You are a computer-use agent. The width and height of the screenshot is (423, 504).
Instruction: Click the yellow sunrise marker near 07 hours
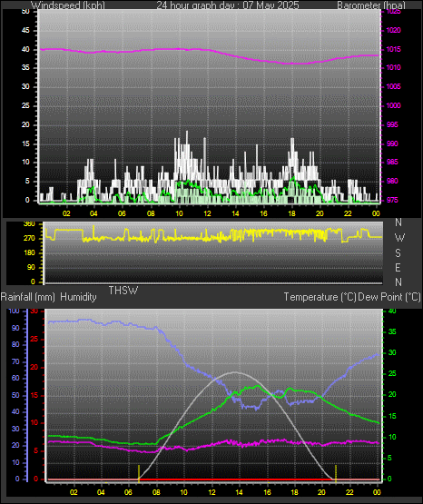pos(139,474)
